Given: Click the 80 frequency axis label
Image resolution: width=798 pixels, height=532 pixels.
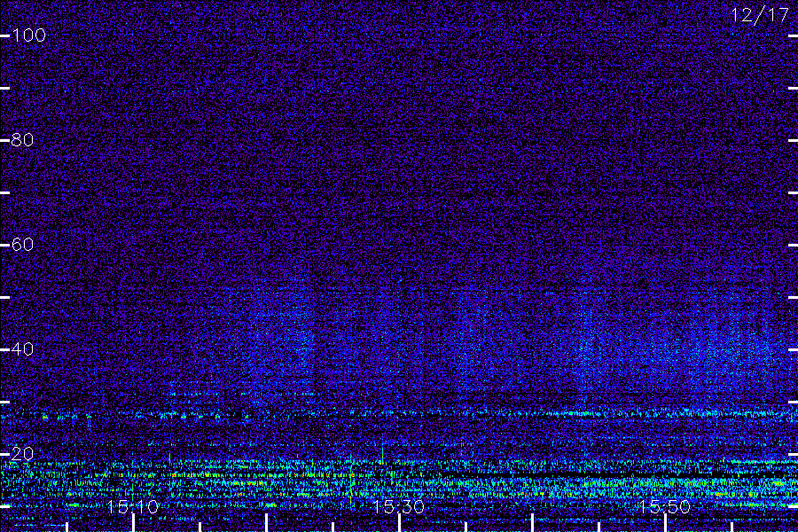Looking at the screenshot, I should [22, 139].
